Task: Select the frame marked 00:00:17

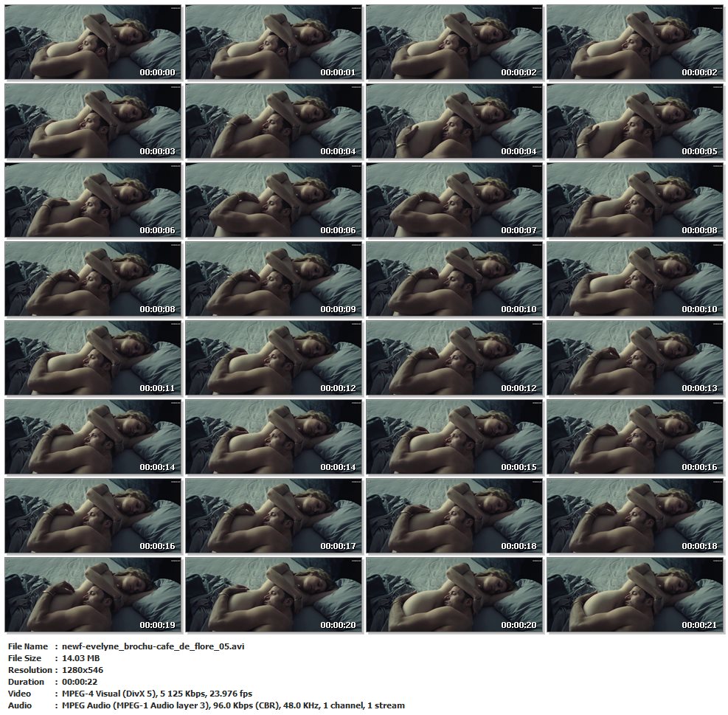Action: pos(274,517)
